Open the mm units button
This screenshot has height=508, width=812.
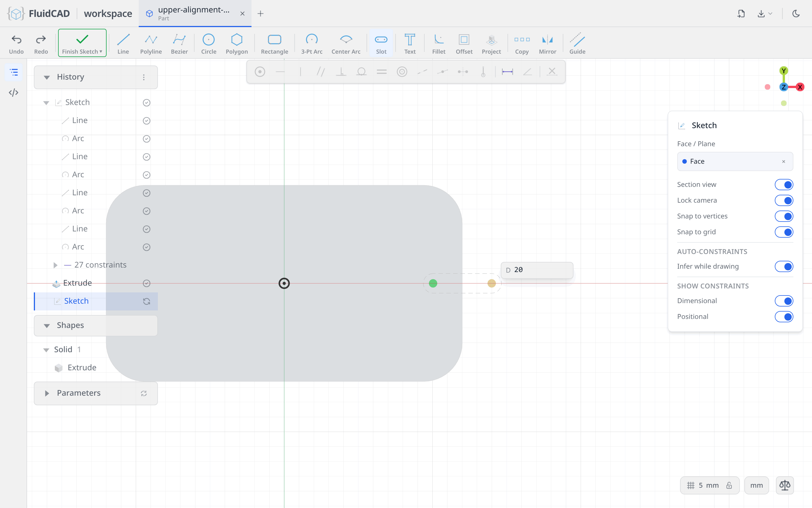[756, 485]
